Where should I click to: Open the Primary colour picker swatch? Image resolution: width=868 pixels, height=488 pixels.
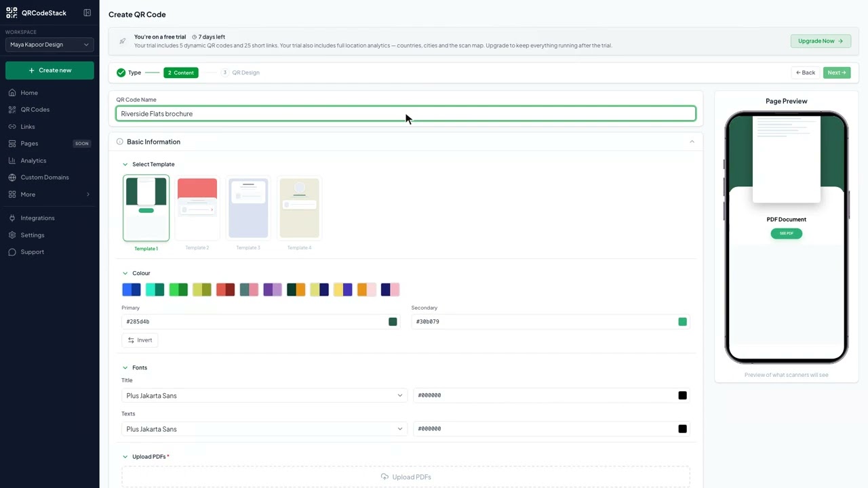tap(393, 322)
